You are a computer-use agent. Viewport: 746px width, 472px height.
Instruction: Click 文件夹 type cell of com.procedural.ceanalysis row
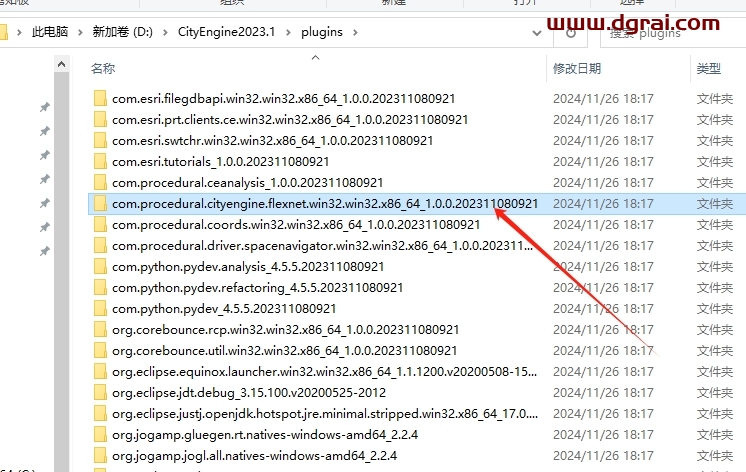(x=715, y=182)
